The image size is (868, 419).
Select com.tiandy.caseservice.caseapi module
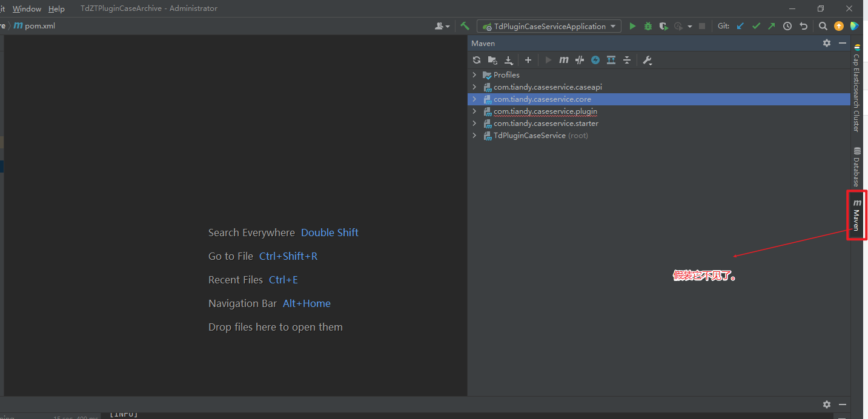(x=548, y=87)
